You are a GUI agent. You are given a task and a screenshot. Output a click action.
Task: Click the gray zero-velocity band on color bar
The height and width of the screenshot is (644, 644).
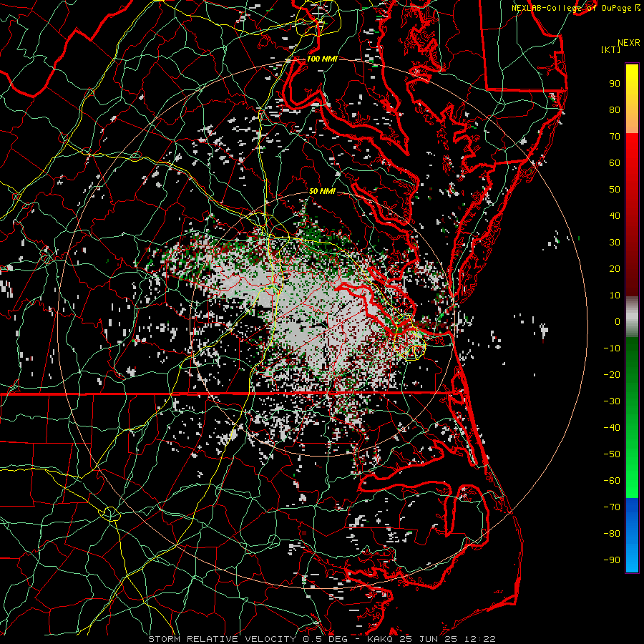pyautogui.click(x=632, y=317)
